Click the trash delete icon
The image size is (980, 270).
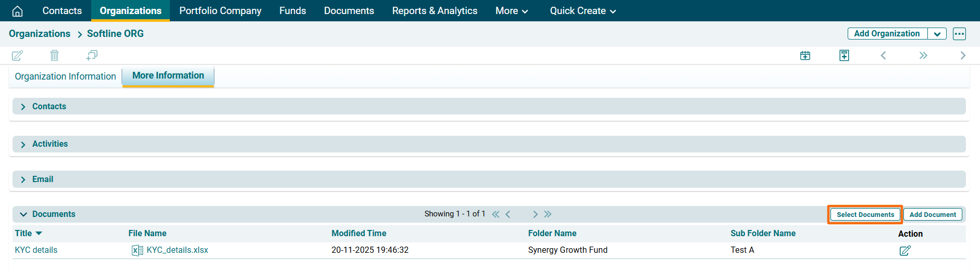click(54, 55)
